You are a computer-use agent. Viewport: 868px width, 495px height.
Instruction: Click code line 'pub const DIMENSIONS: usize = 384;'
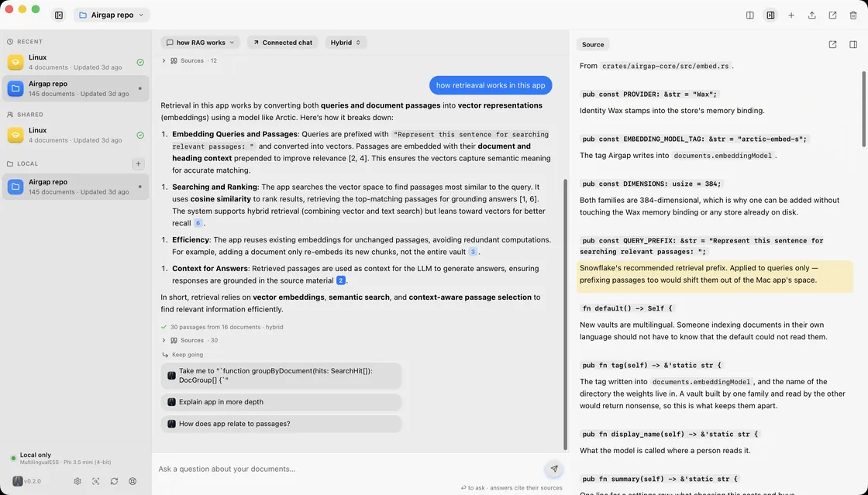(652, 184)
